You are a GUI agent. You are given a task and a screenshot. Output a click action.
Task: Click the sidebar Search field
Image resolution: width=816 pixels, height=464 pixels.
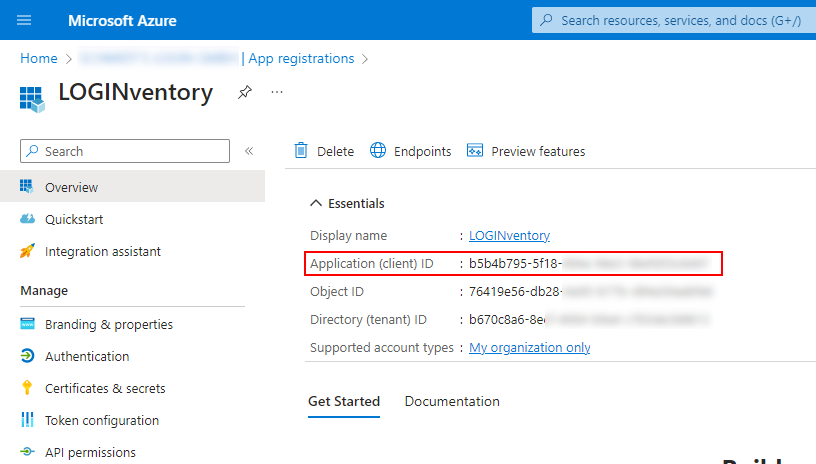tap(125, 151)
